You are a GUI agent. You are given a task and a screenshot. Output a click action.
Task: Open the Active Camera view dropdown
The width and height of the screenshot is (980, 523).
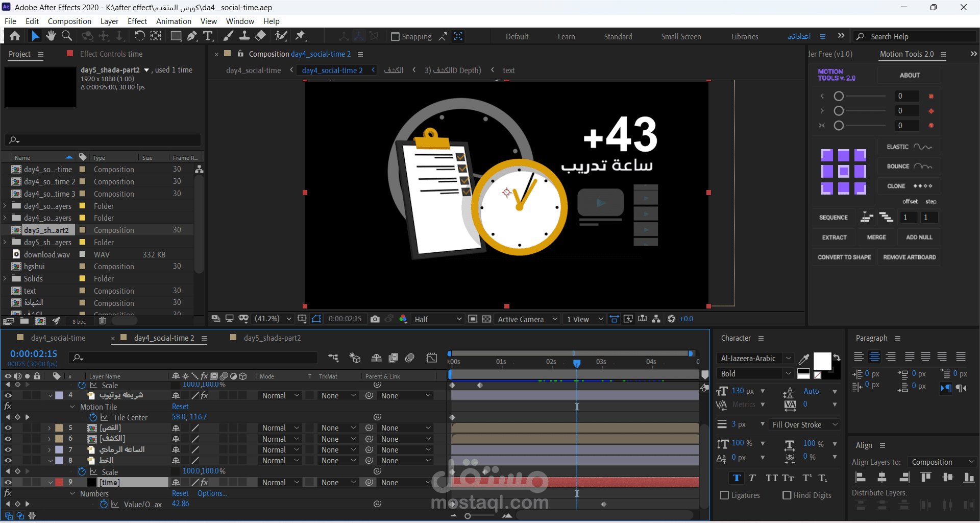click(527, 319)
